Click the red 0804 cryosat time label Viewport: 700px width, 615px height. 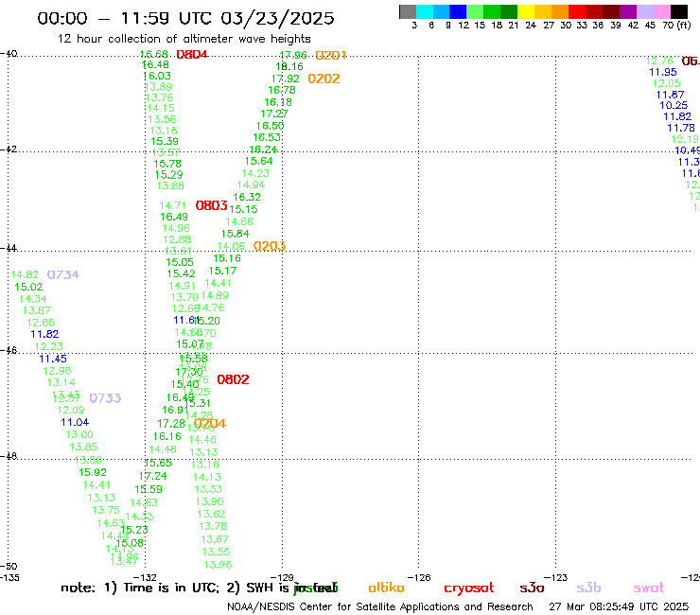pos(192,55)
